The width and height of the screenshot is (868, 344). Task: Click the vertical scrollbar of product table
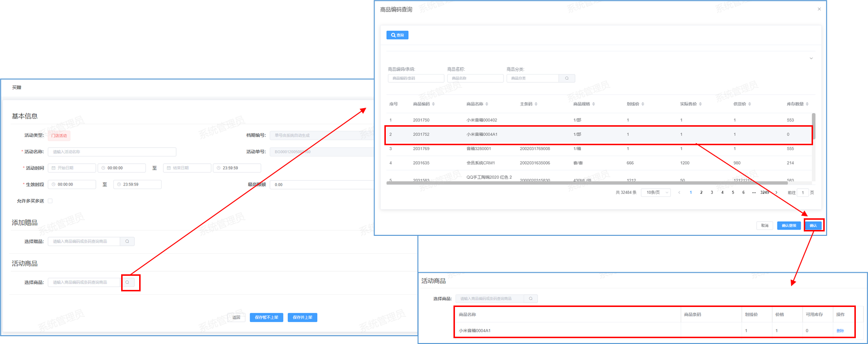coord(814,126)
